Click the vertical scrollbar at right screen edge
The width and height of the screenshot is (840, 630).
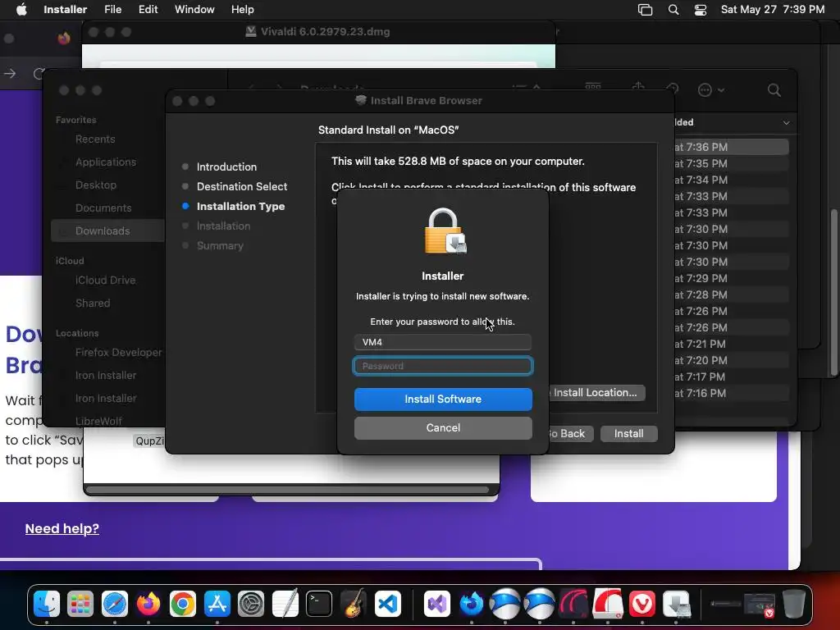(x=834, y=292)
